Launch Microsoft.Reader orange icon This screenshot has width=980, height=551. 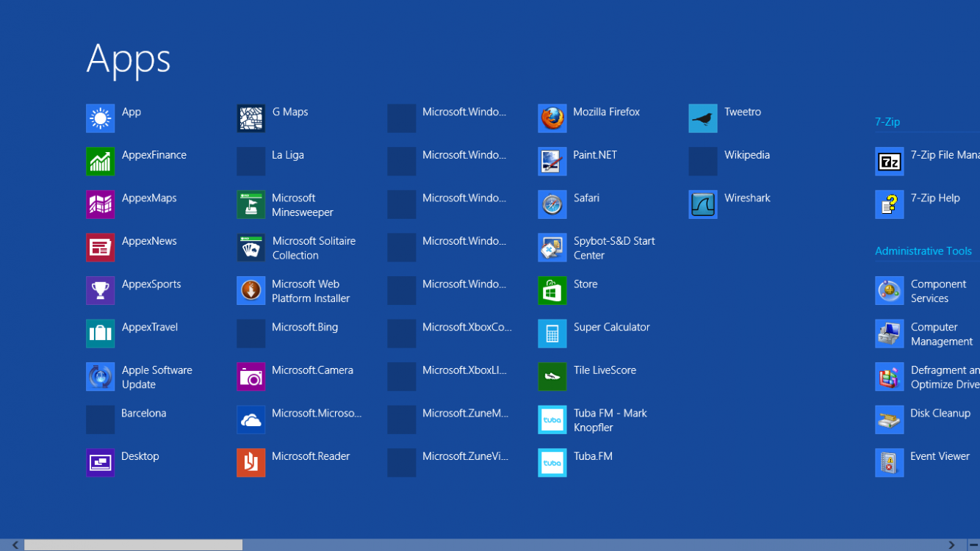[251, 463]
